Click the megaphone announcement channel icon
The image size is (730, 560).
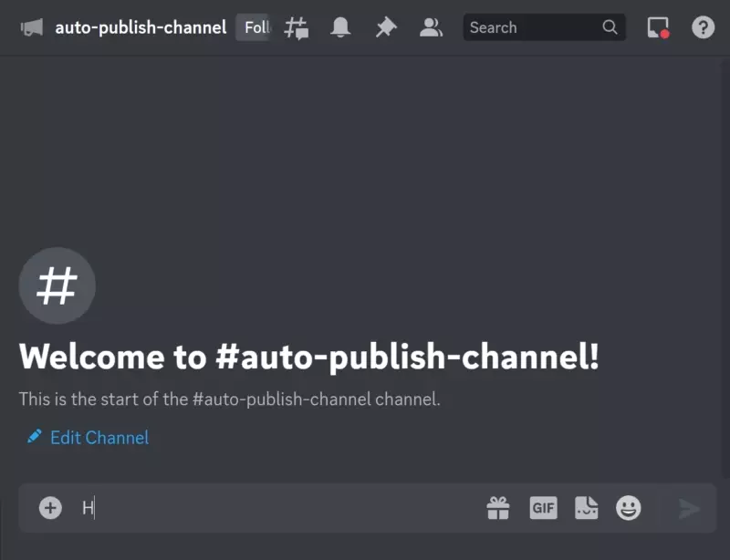(32, 27)
